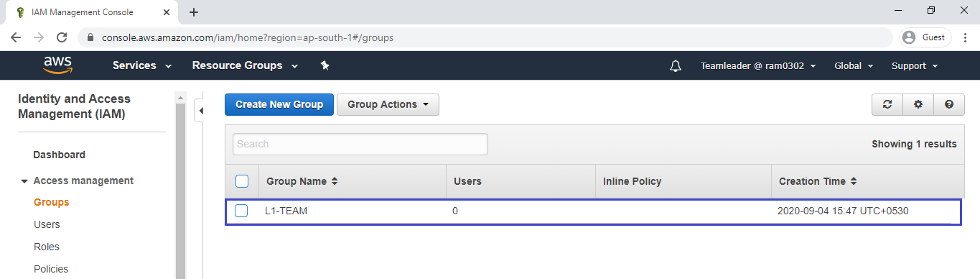Click the pin shortcut icon in AWS navbar

point(325,65)
